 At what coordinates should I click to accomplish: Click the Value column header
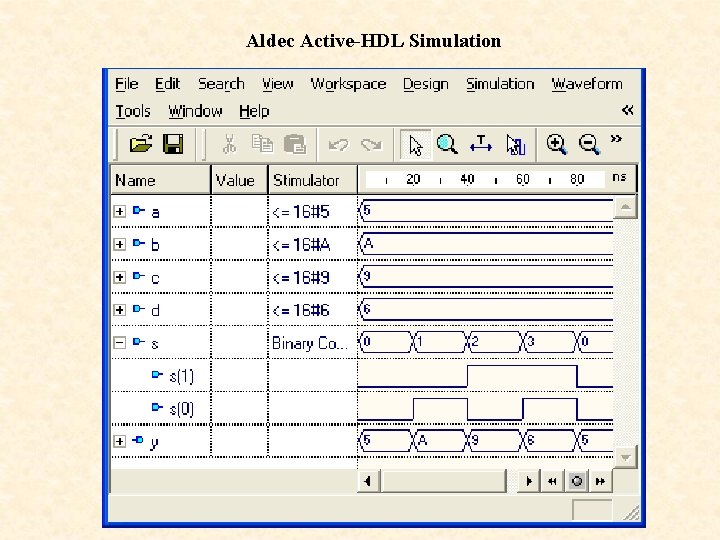pyautogui.click(x=239, y=180)
